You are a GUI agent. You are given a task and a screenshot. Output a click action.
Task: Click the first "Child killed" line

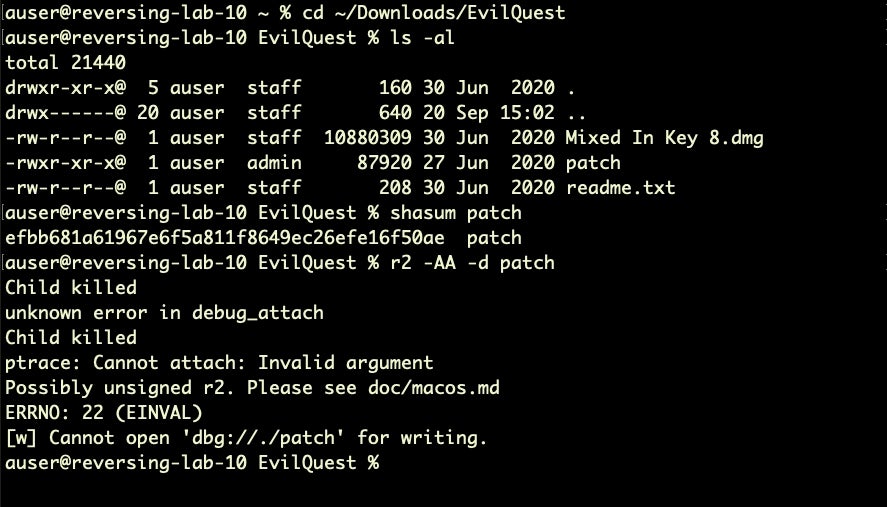[70, 288]
